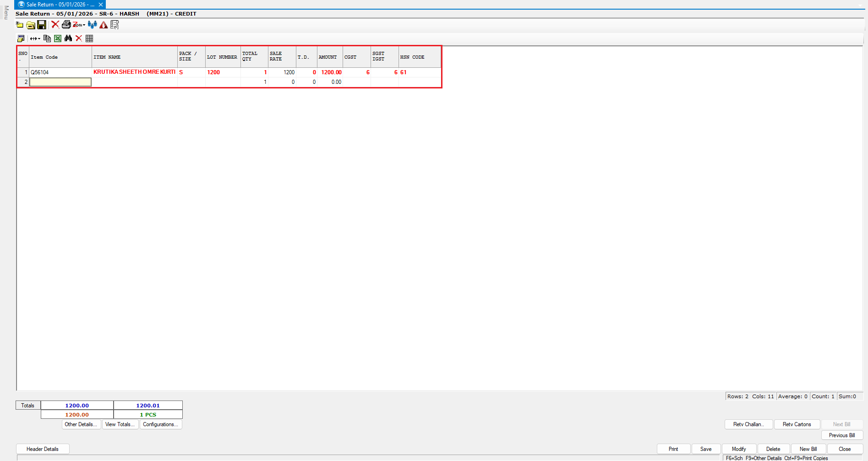868x461 pixels.
Task: Click the blue people group icon
Action: point(93,25)
